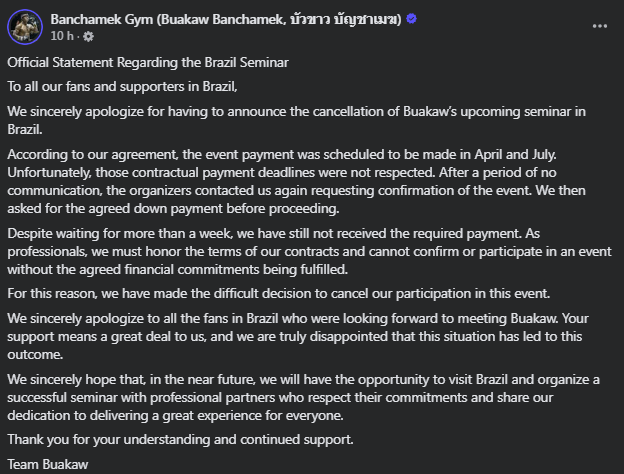Click line starting "We sincerely hope that"
Screen dimensions: 624x474
pos(303,379)
